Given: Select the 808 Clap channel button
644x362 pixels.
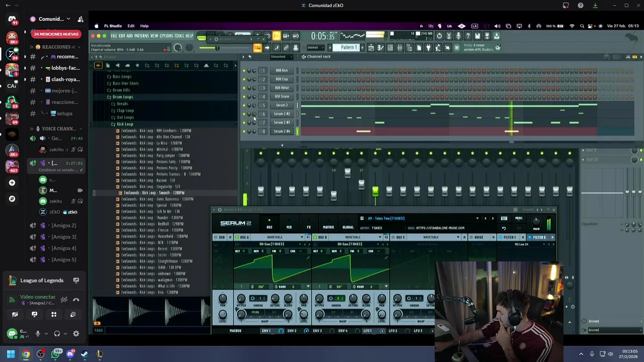Looking at the screenshot, I should 282,79.
